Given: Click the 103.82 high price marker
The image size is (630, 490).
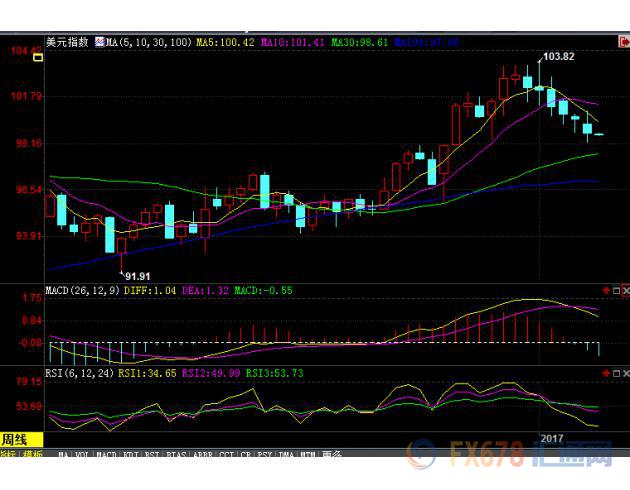Looking at the screenshot, I should coord(558,57).
